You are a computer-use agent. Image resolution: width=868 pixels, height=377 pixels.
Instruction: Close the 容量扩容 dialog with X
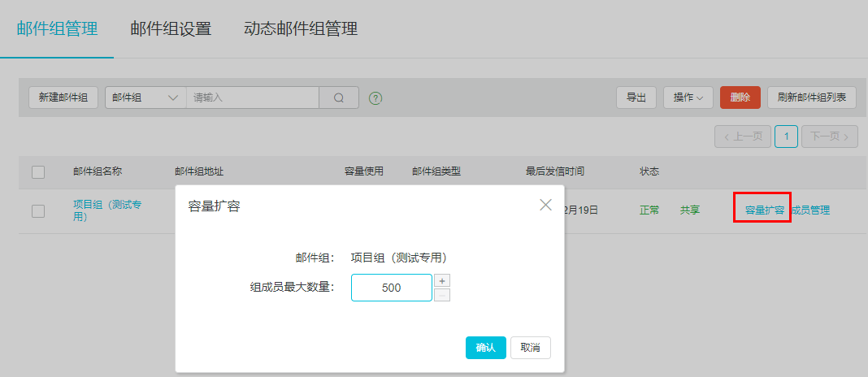coord(545,205)
